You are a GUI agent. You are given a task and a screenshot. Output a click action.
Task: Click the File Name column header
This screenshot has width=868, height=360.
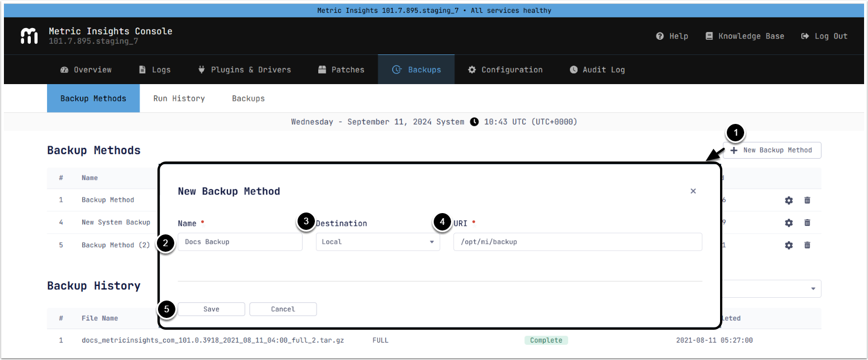[100, 318]
